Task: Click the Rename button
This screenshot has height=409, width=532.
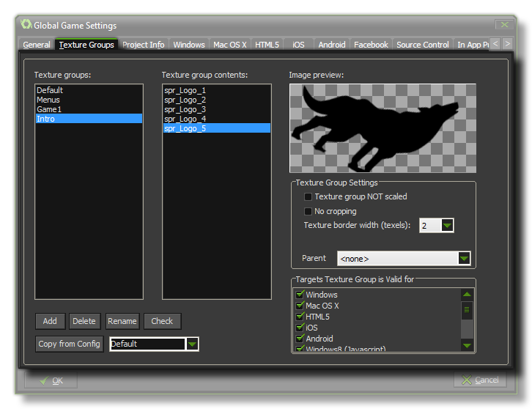Action: (122, 321)
